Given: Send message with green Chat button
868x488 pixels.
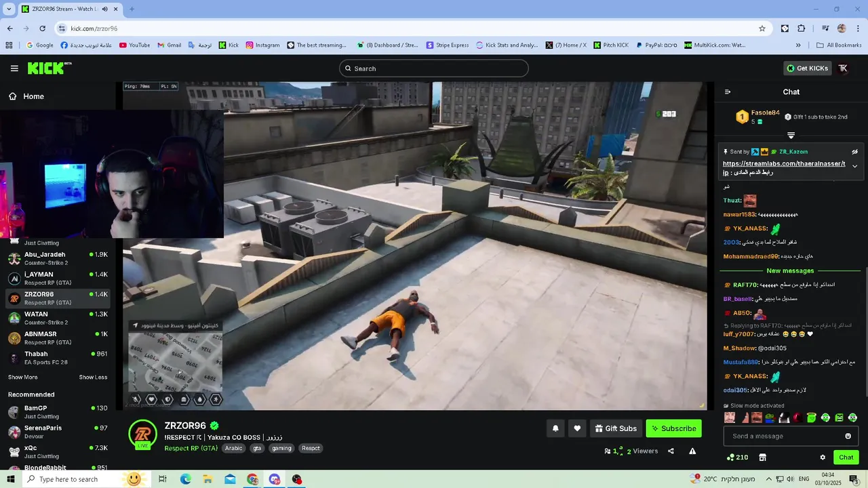Looking at the screenshot, I should [846, 457].
